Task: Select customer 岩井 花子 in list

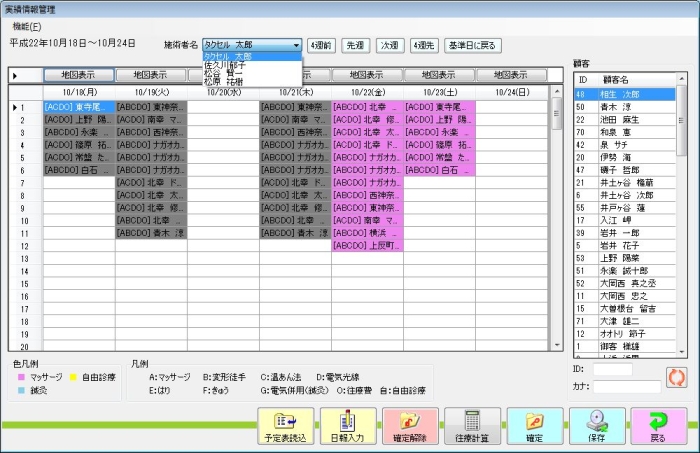Action: (x=625, y=245)
